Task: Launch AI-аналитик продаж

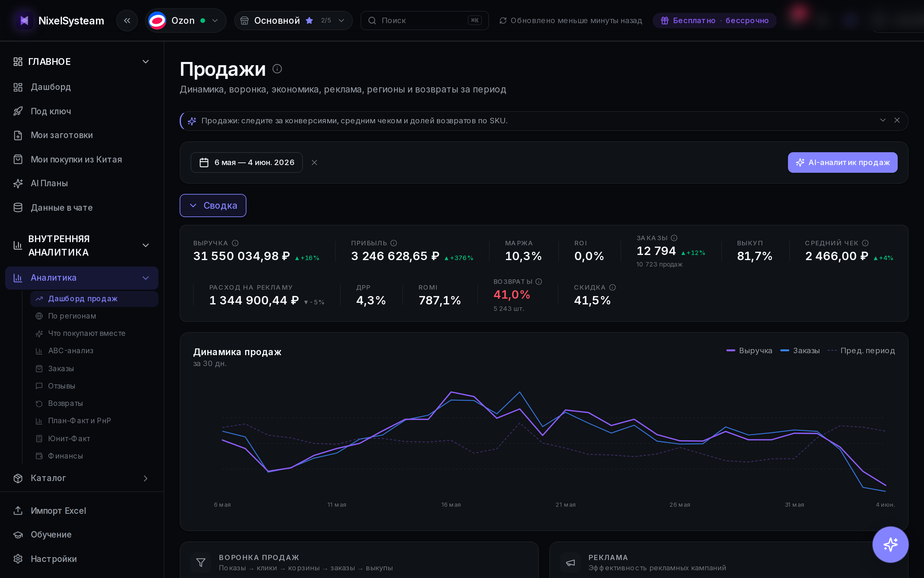Action: 843,162
